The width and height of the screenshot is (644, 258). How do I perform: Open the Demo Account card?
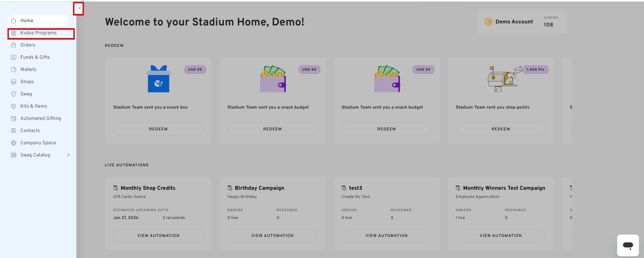514,22
